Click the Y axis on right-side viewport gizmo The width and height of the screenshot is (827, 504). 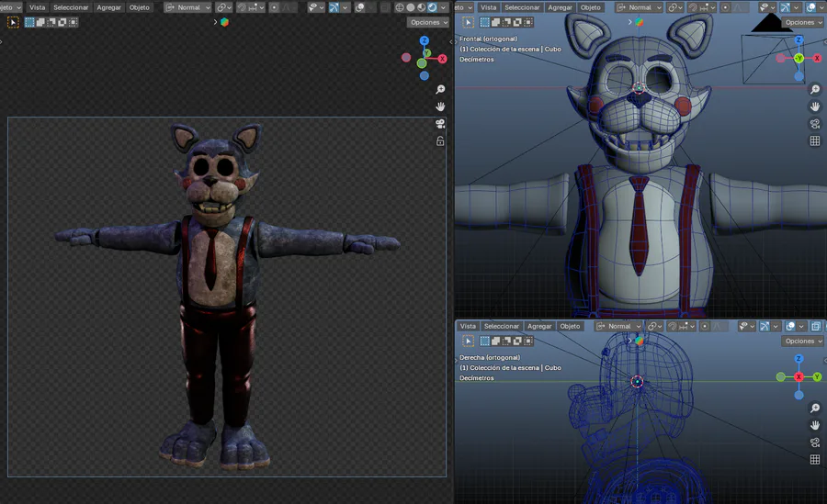pos(818,377)
